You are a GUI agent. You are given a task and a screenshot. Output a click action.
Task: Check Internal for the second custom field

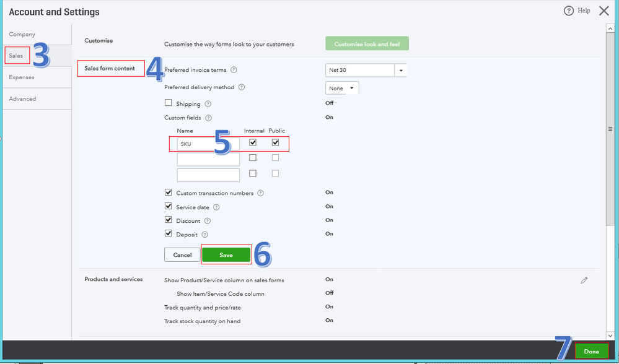[x=253, y=158]
